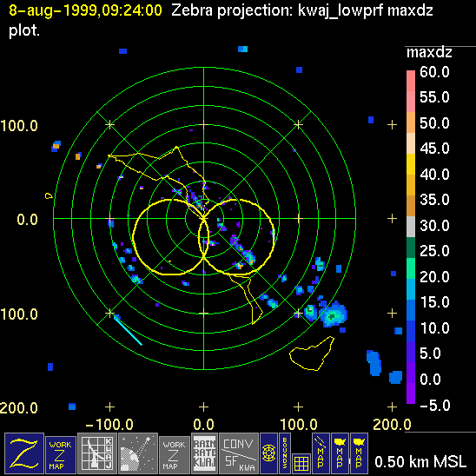Select the KWAJ grid map icon
Viewport: 476px width, 476px height.
(x=97, y=453)
